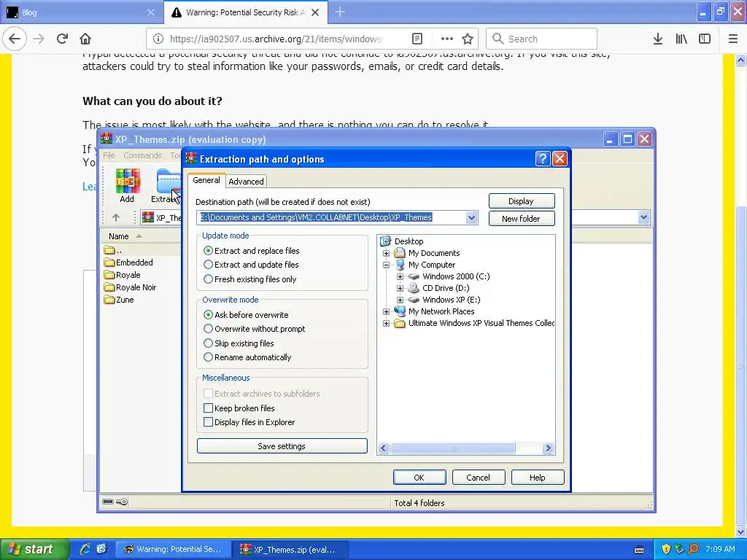This screenshot has height=560, width=747.
Task: Expand Windows 2000 (C:) drive node
Action: tap(400, 276)
